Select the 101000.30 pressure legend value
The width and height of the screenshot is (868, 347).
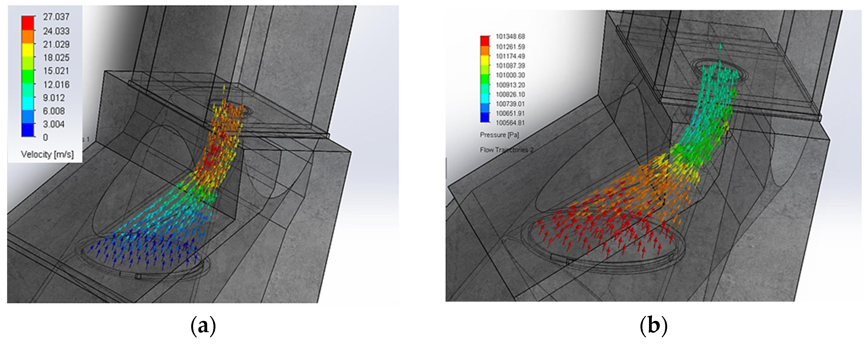coord(510,75)
